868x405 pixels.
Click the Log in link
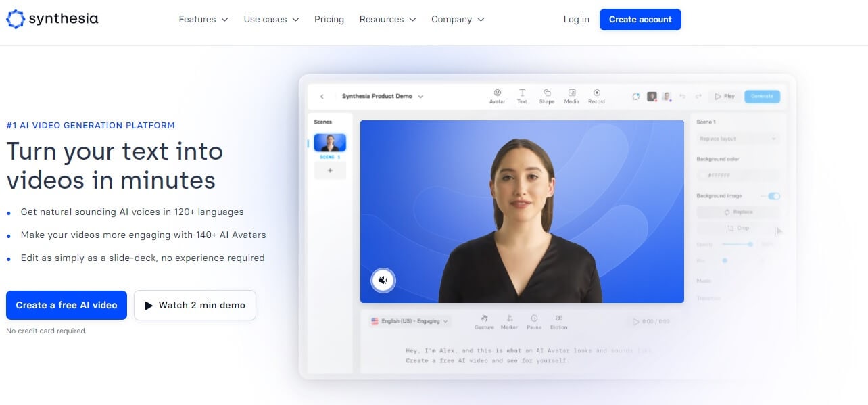(x=576, y=19)
